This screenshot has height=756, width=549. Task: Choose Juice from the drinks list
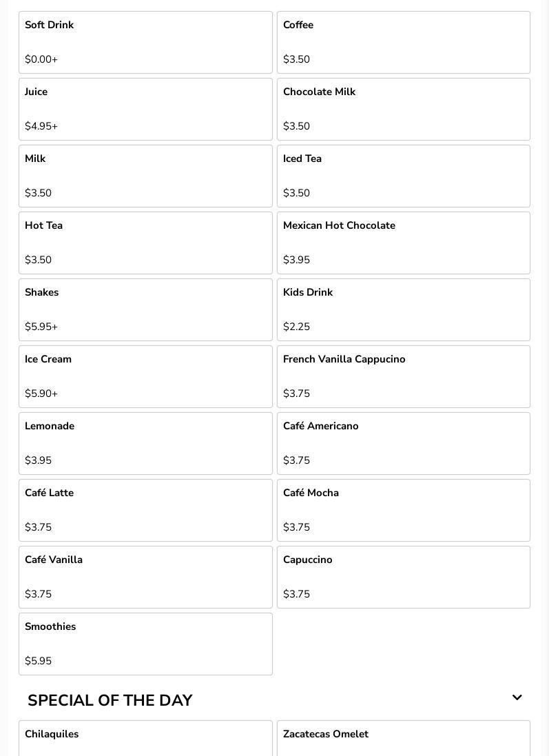pyautogui.click(x=145, y=109)
